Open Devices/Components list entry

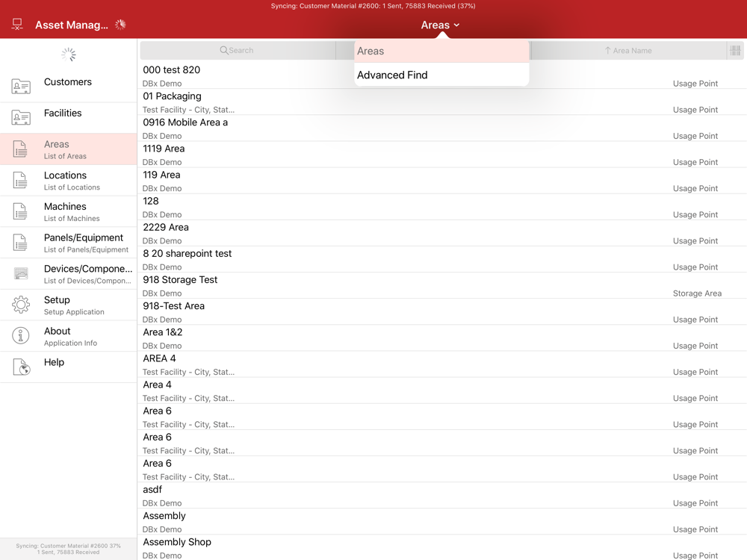(x=68, y=274)
